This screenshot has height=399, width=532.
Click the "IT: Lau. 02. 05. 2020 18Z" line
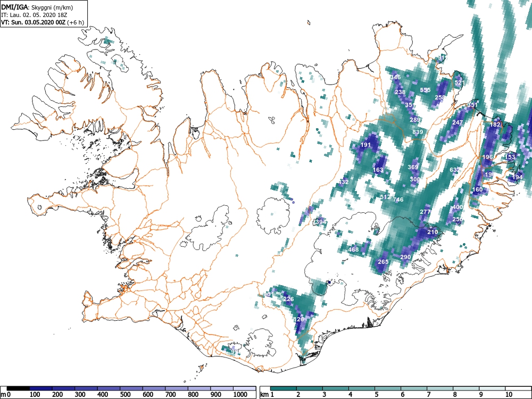[34, 15]
